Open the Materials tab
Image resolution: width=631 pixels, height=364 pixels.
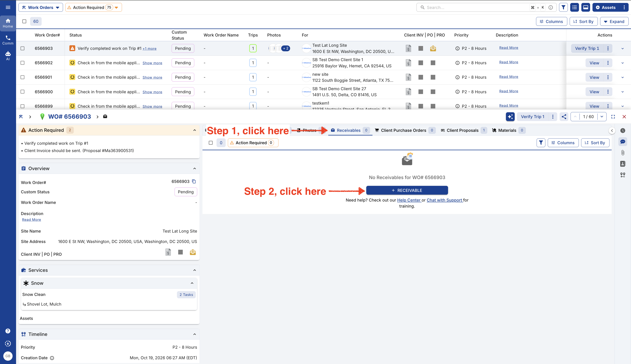point(509,130)
